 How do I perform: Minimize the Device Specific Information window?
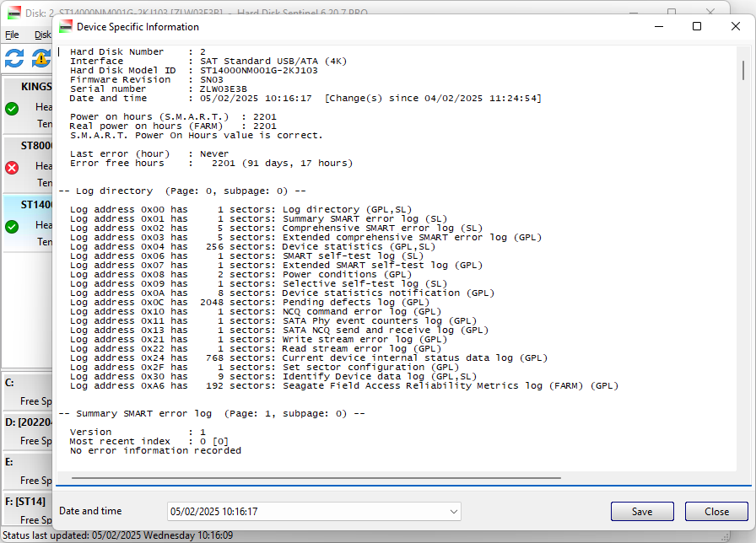(x=659, y=26)
